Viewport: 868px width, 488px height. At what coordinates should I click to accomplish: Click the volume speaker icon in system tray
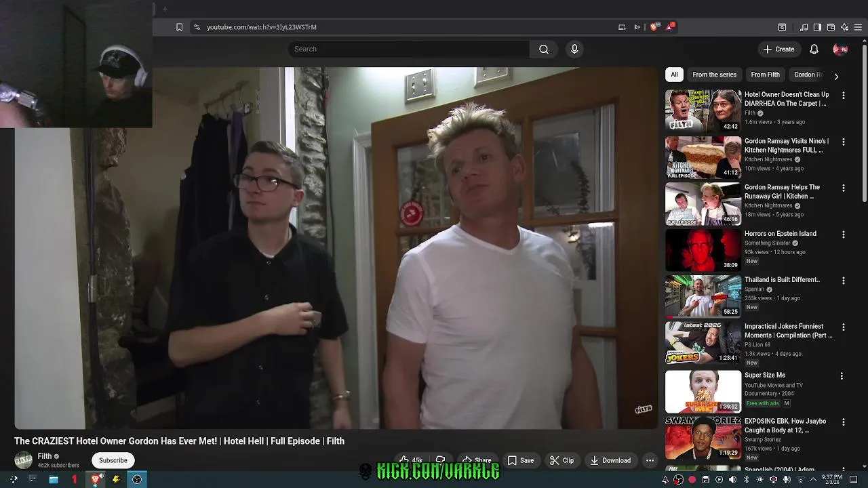coord(732,480)
